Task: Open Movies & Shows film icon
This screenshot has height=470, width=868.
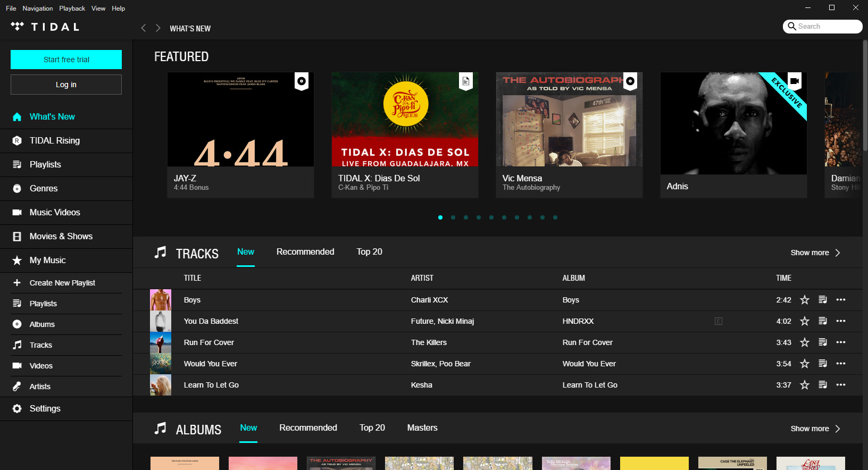Action: 17,237
